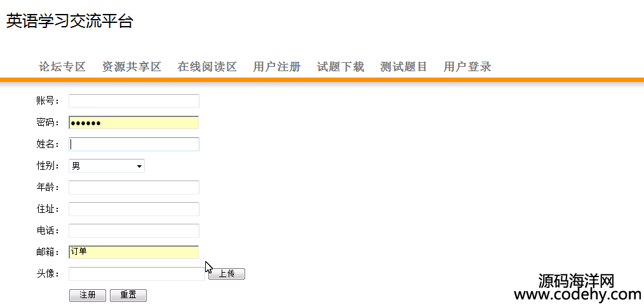This screenshot has width=644, height=307.
Task: Open the 论坛专区 navigation tab
Action: pos(62,67)
